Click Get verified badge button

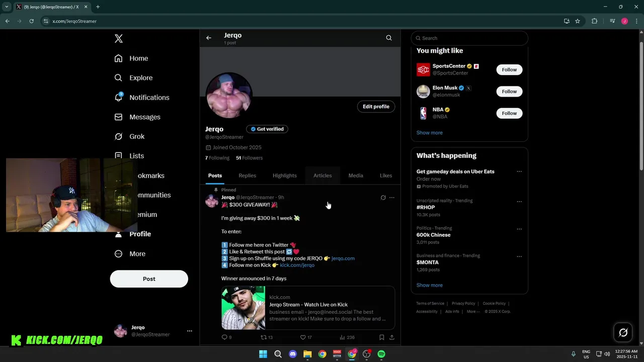[267, 129]
